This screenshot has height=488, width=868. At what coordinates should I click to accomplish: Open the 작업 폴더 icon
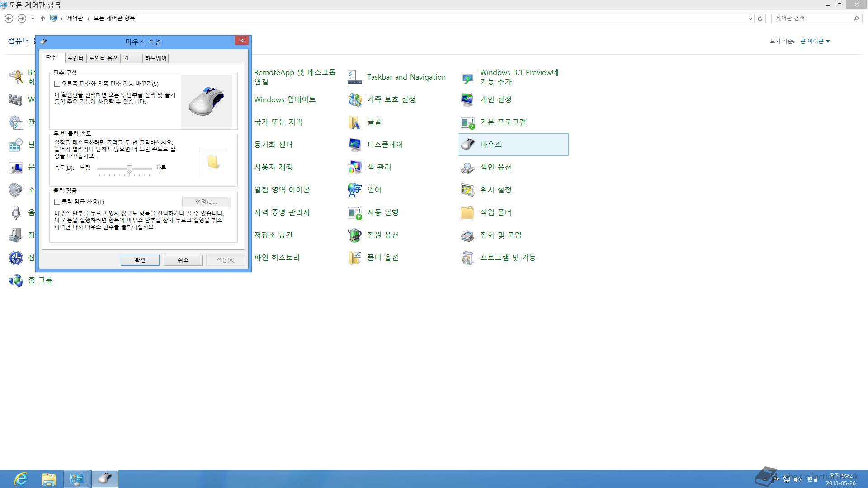pyautogui.click(x=467, y=212)
